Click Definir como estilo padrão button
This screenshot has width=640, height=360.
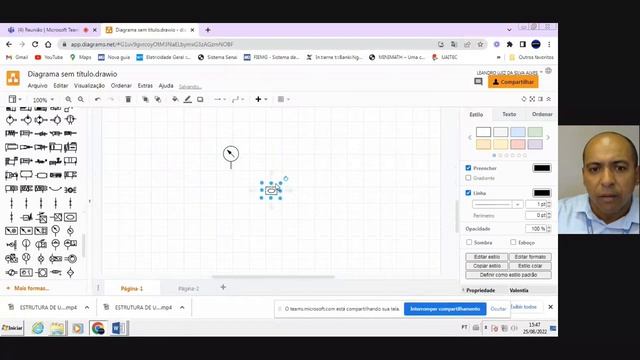click(x=508, y=275)
